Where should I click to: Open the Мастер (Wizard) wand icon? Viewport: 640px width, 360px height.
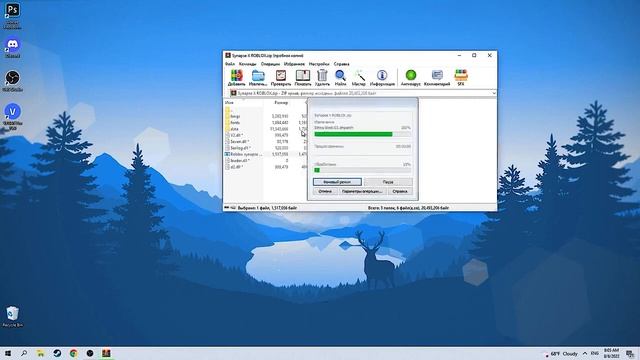359,77
